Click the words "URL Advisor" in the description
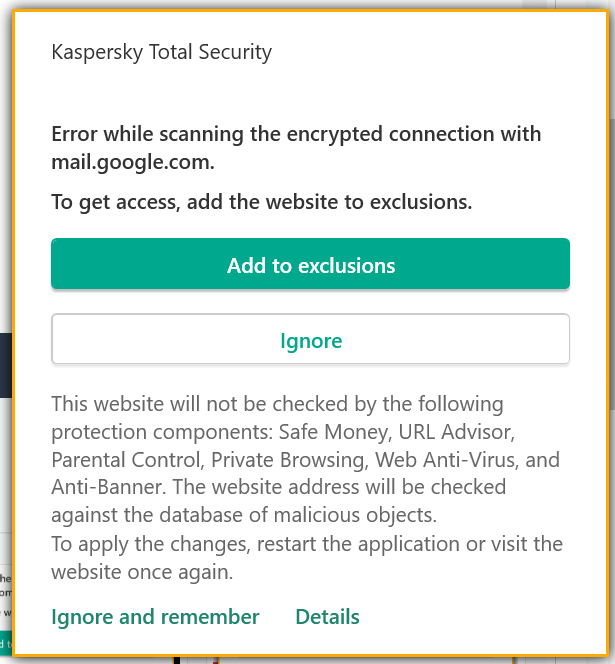 (x=459, y=433)
